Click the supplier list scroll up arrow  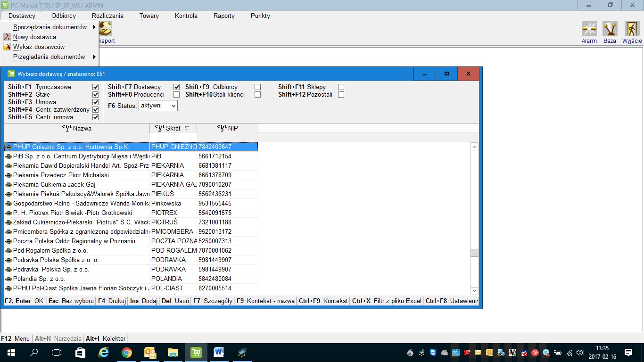coord(474,147)
